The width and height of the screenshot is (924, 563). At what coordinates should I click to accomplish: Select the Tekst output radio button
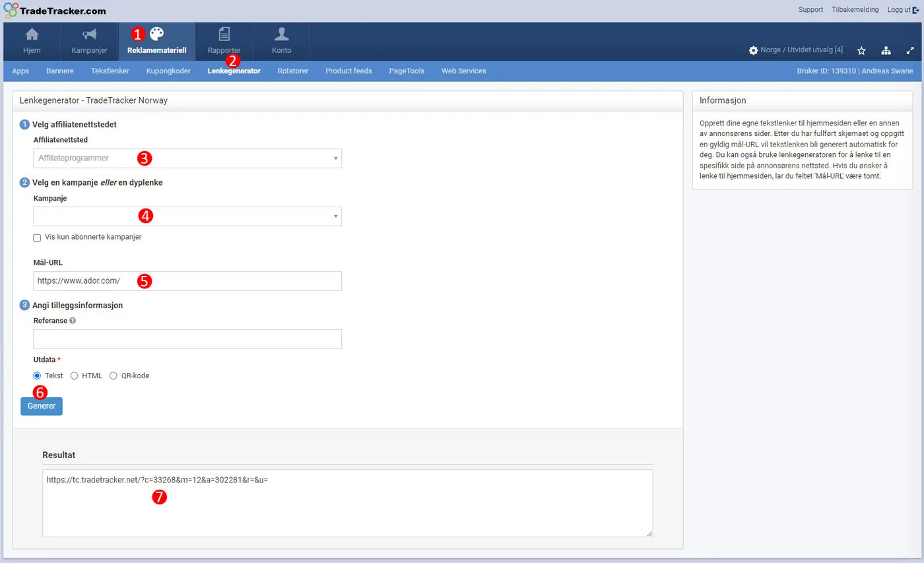tap(37, 376)
